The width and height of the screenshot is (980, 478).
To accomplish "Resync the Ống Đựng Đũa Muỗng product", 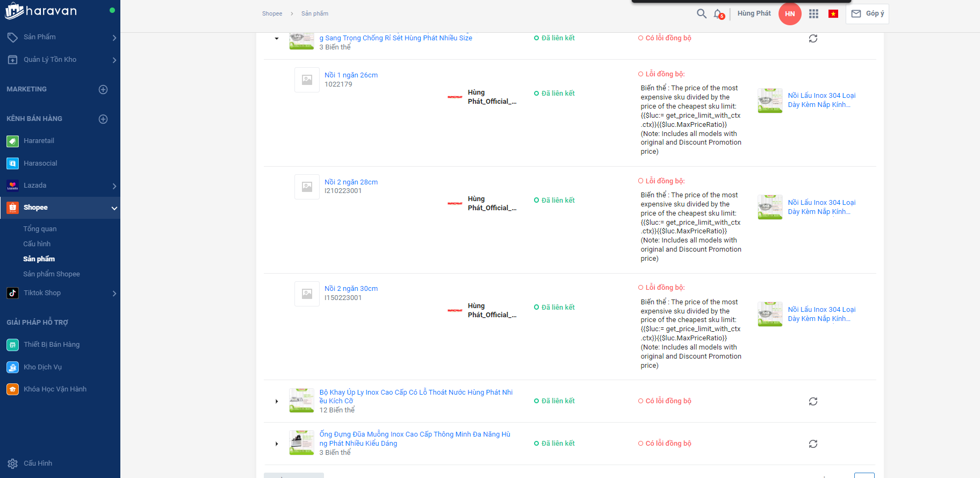I will point(813,444).
